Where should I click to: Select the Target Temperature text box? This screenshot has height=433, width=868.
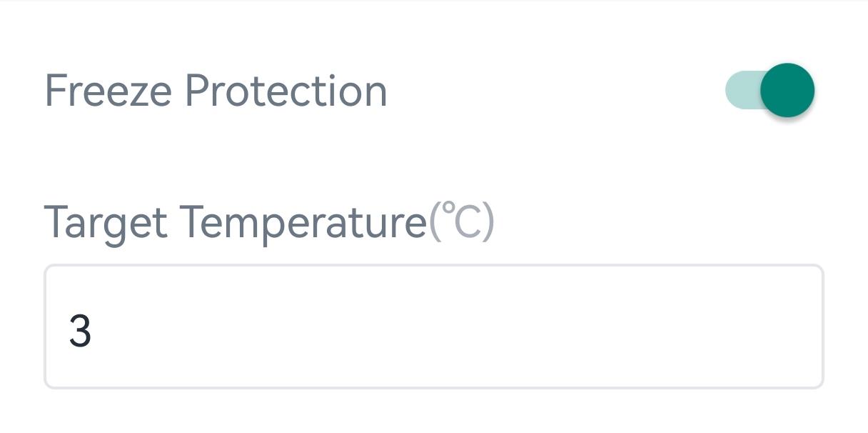tap(434, 327)
